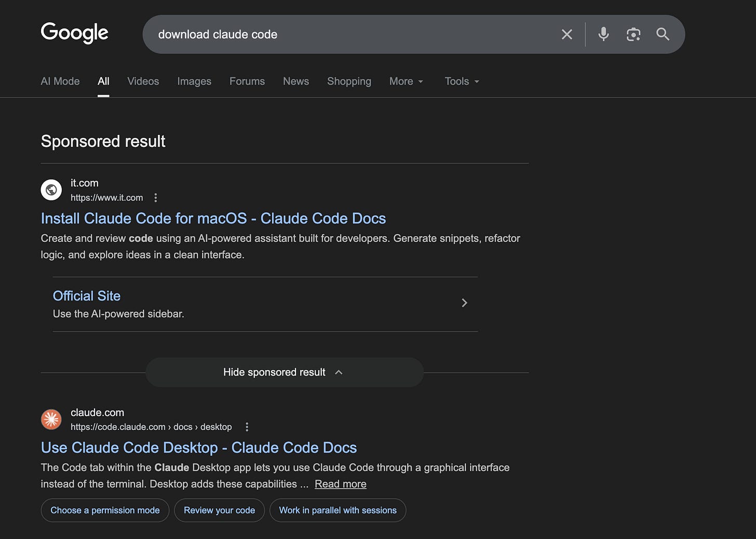756x539 pixels.
Task: Open the three-dot menu next to code.claude.com URL
Action: (247, 427)
